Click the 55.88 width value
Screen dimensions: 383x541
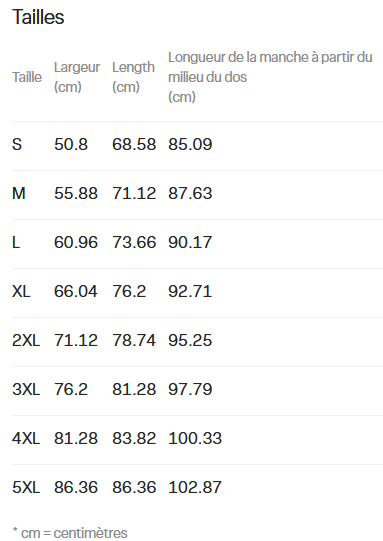(76, 193)
